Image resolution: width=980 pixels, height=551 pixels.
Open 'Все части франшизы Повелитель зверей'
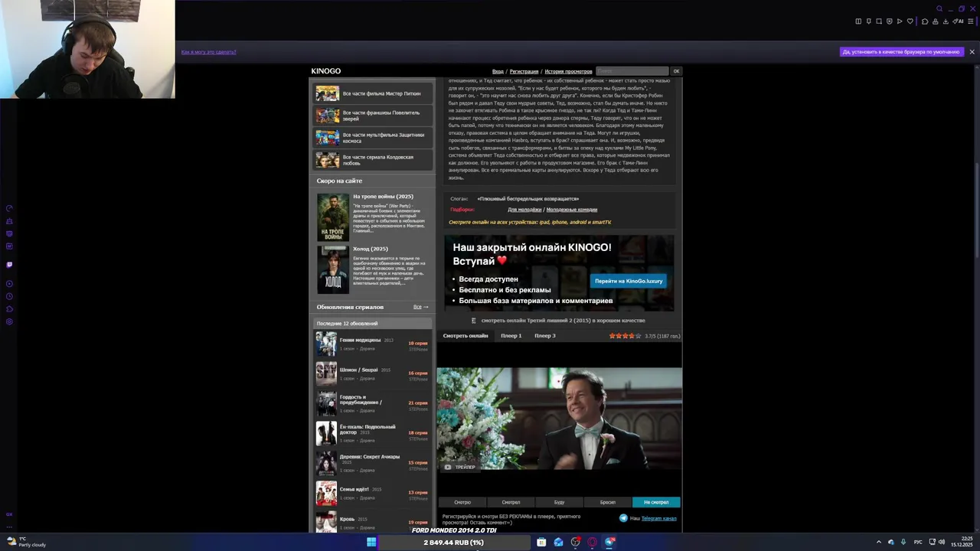(373, 116)
